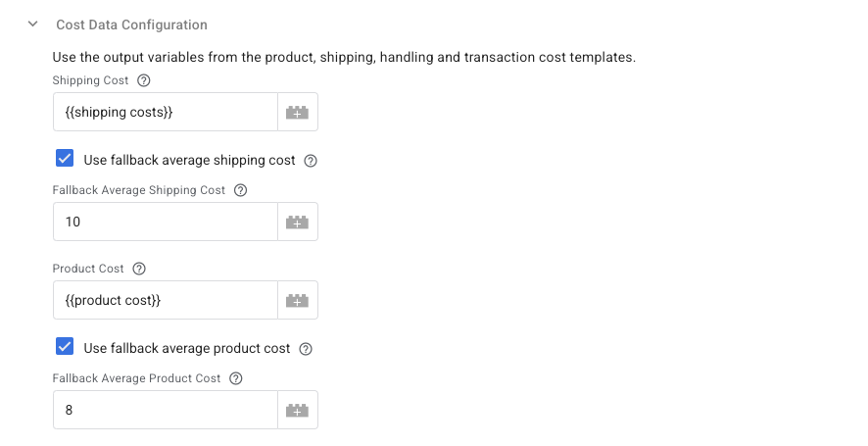Uncheck Use fallback average product cost checkbox
The height and width of the screenshot is (446, 868).
(x=65, y=346)
